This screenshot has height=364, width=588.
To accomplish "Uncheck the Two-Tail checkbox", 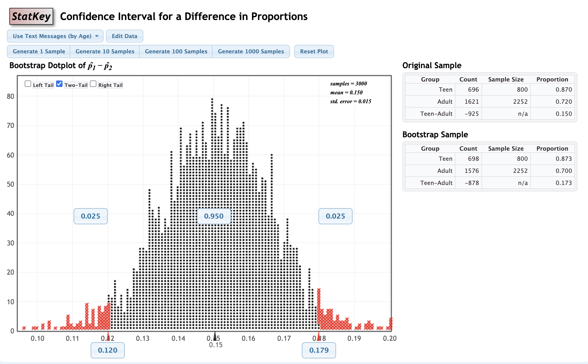I will (x=59, y=84).
